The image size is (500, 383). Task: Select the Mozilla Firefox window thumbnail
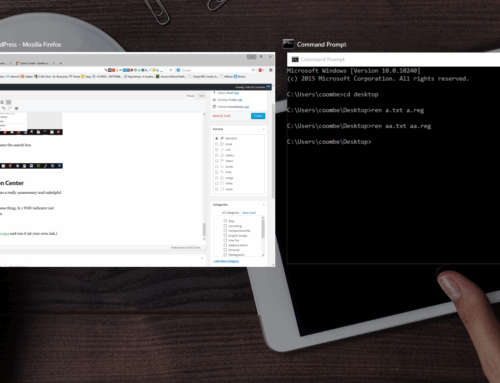click(x=137, y=159)
